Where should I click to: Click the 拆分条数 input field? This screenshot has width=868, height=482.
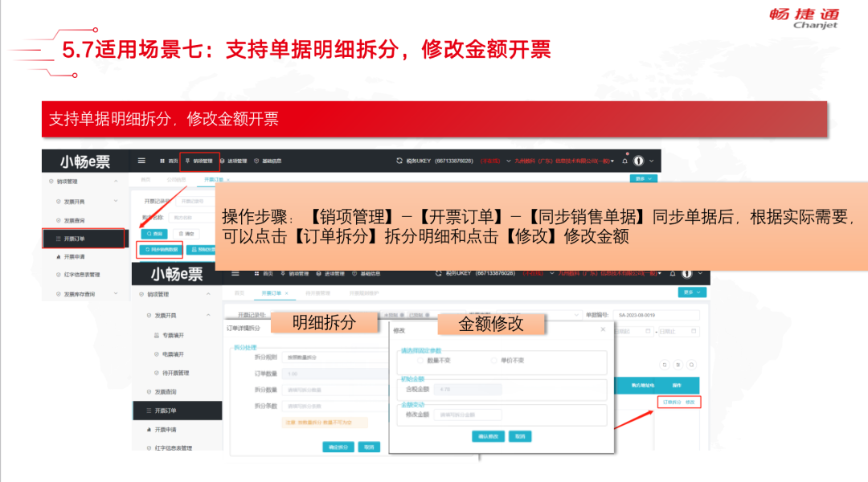(335, 406)
